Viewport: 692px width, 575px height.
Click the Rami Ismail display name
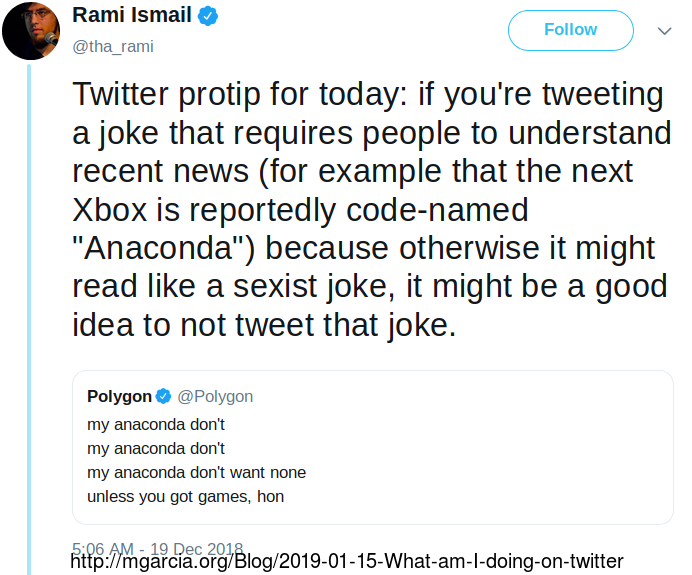click(132, 15)
